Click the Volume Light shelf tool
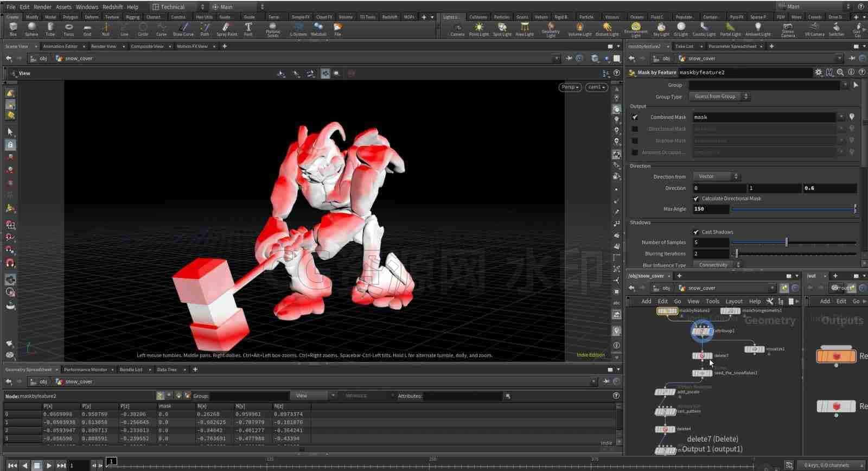The image size is (868, 471). [579, 29]
